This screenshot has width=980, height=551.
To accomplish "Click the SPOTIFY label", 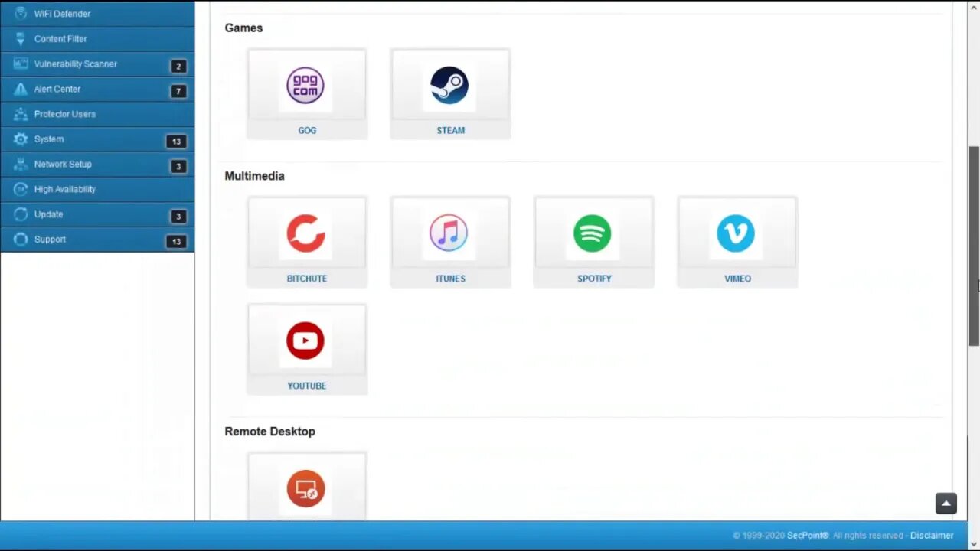I will pyautogui.click(x=594, y=279).
